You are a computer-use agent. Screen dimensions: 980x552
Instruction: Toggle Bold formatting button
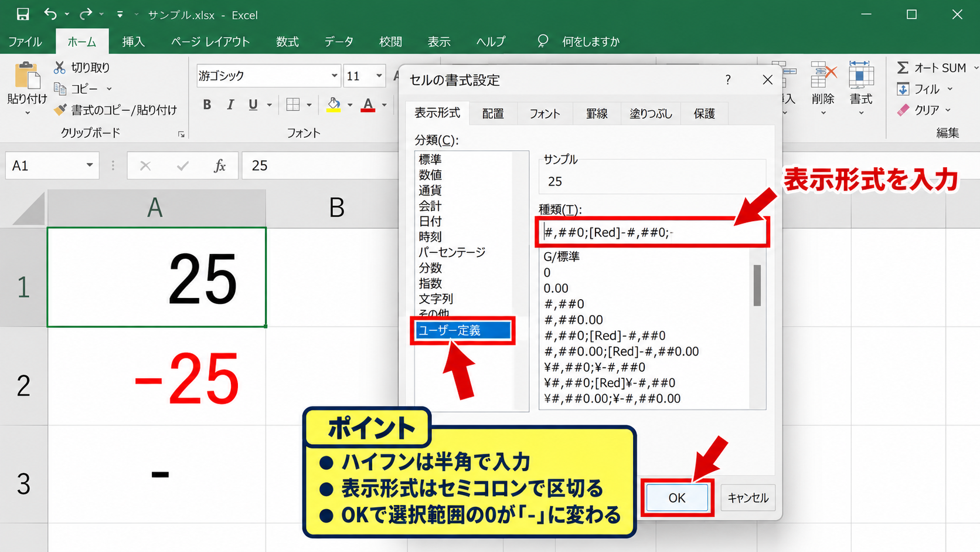click(x=207, y=105)
